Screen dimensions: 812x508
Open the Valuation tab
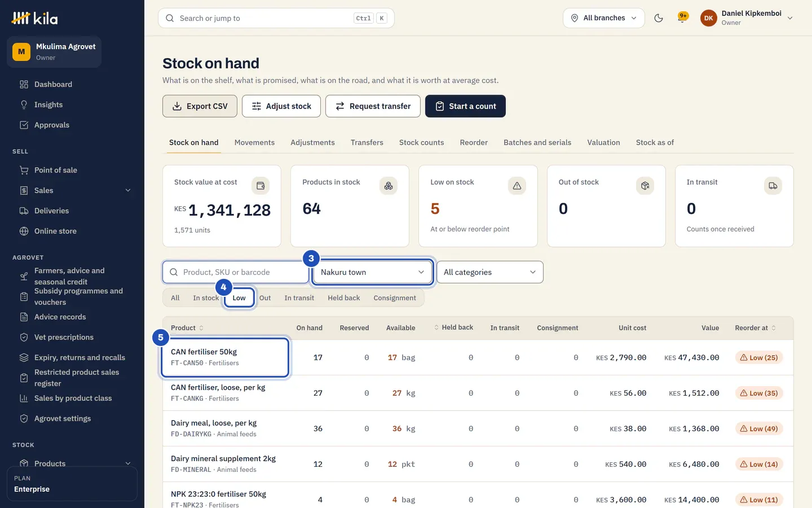[x=603, y=143]
